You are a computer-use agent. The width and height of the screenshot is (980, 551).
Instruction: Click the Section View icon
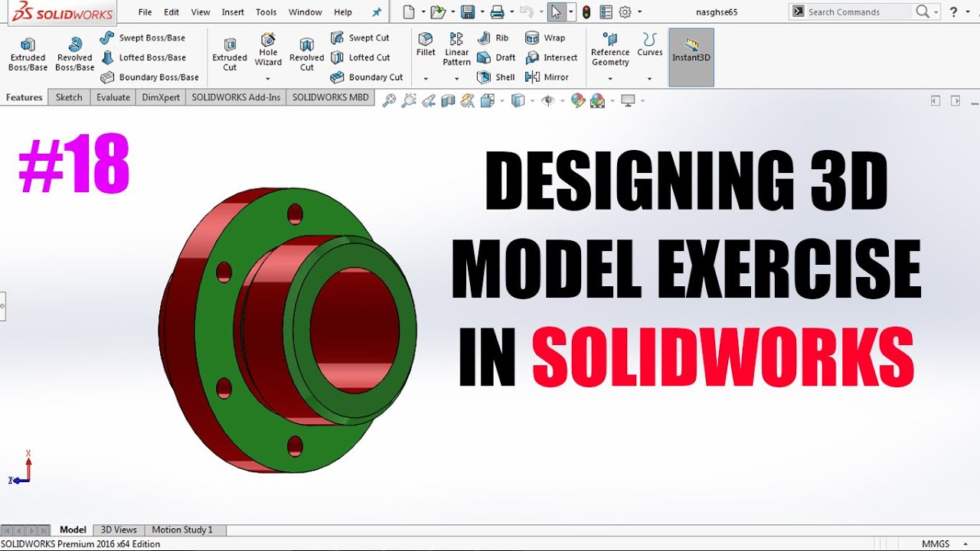coord(448,100)
